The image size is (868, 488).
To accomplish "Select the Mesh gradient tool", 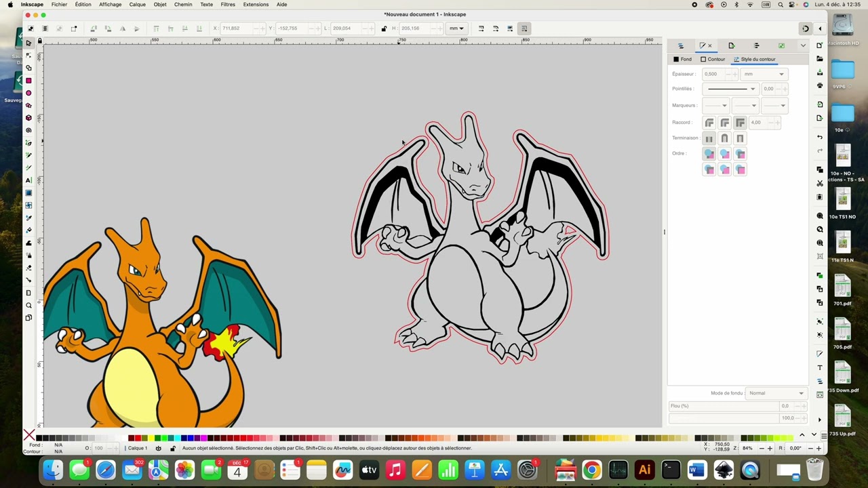I will tap(28, 205).
